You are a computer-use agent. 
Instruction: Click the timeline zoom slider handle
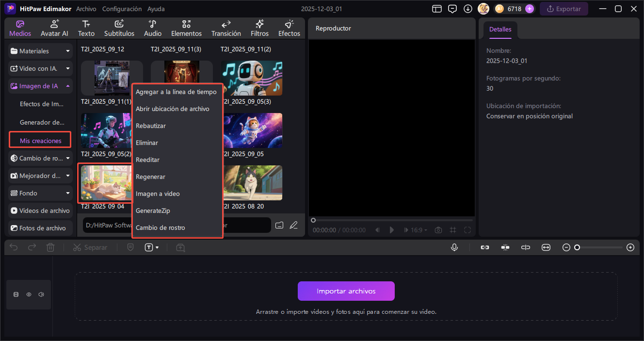[577, 247]
